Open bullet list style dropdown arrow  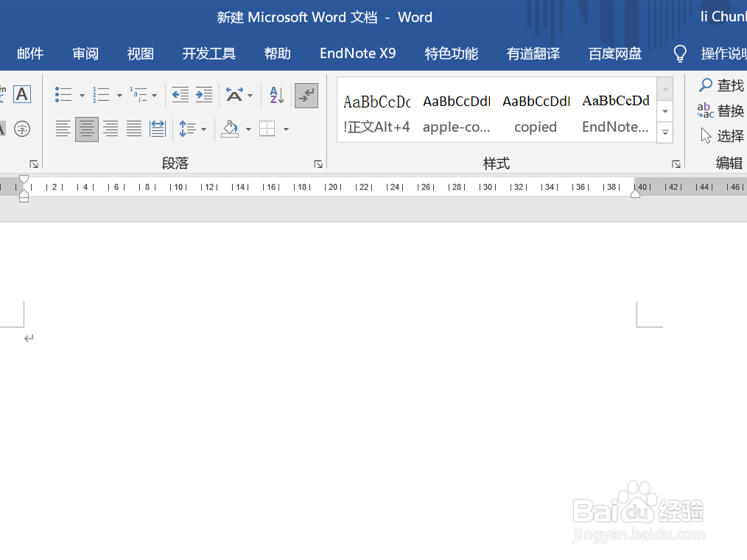click(x=82, y=95)
